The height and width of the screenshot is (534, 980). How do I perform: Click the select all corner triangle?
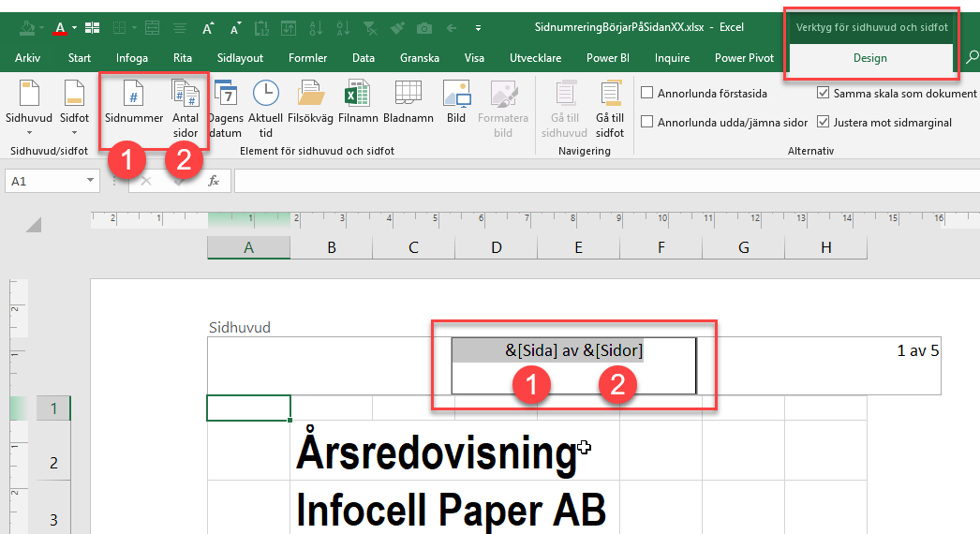[33, 224]
